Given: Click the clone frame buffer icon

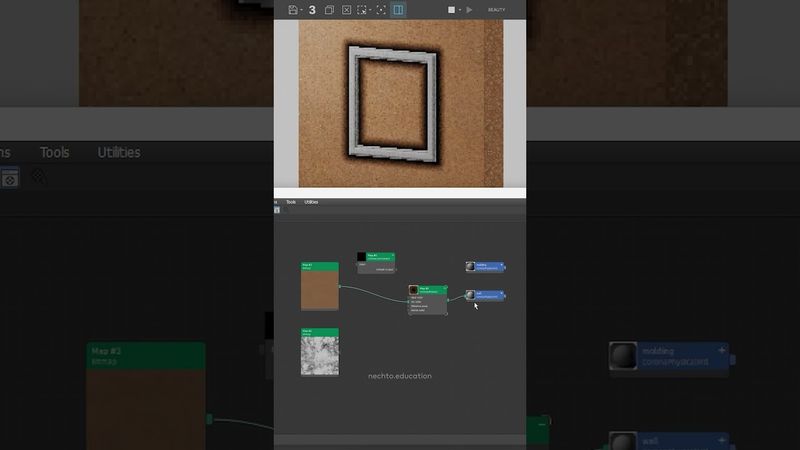Looking at the screenshot, I should point(329,10).
